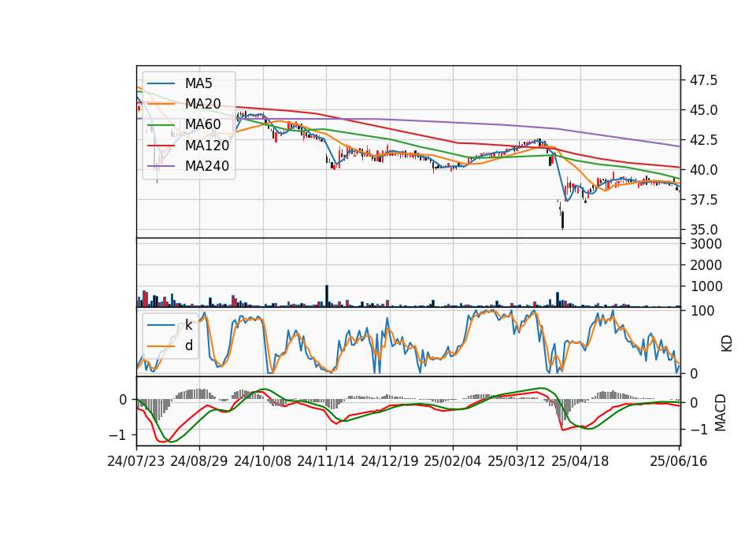Click the 47.5 price axis label
The width and height of the screenshot is (756, 543).
703,80
